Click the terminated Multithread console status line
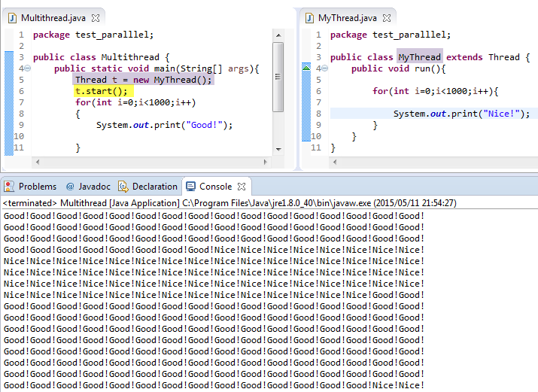538x392 pixels. (x=229, y=203)
